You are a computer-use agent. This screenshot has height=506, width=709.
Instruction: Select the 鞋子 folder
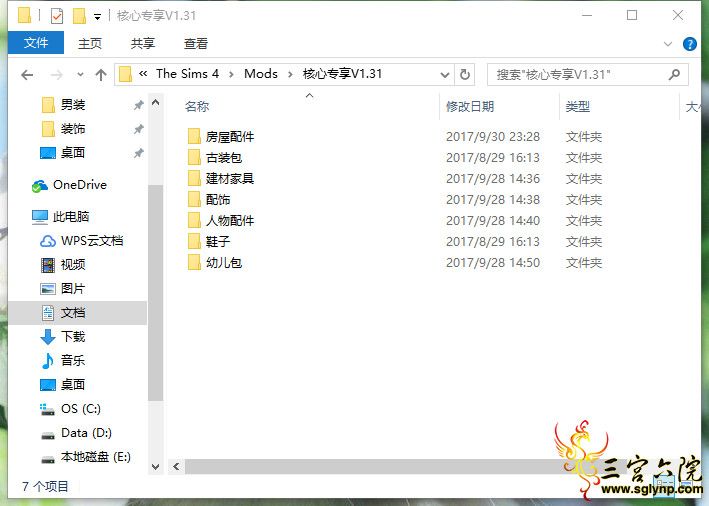pos(218,241)
